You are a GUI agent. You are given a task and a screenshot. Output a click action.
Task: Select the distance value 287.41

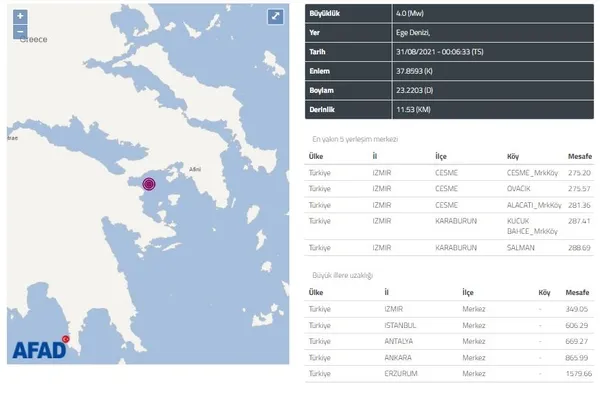pos(579,221)
